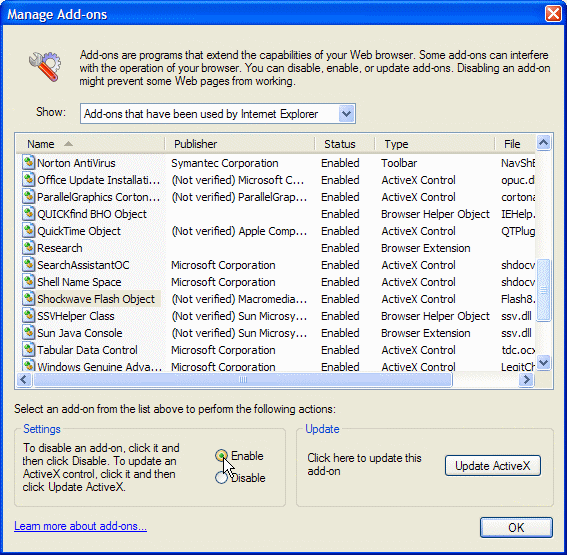Viewport: 567px width, 555px height.
Task: Click the Windows Genuine Advantage row icon
Action: point(29,365)
